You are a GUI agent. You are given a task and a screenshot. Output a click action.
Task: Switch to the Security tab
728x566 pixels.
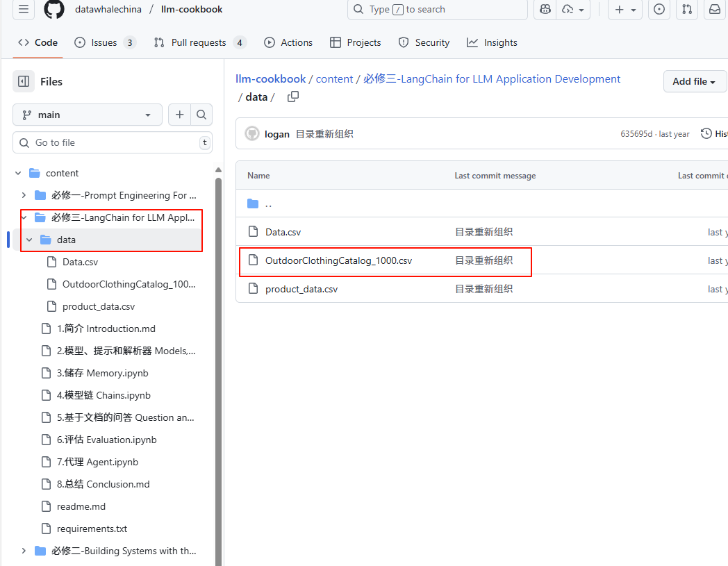pyautogui.click(x=424, y=43)
